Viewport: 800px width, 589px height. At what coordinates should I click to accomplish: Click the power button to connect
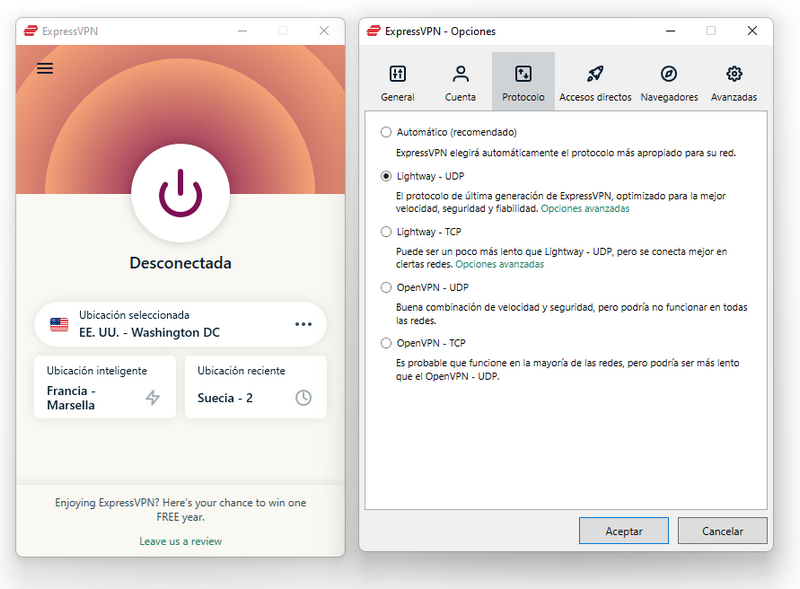click(x=181, y=193)
